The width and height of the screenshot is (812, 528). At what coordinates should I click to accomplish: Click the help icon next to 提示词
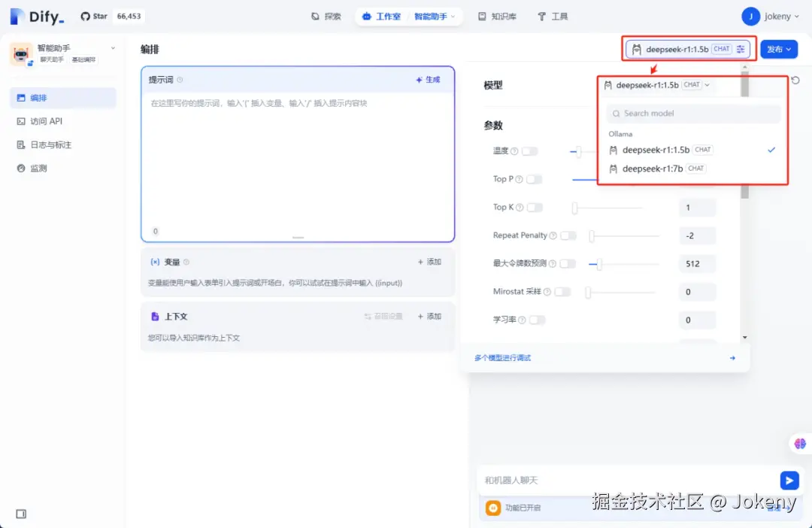pos(180,80)
